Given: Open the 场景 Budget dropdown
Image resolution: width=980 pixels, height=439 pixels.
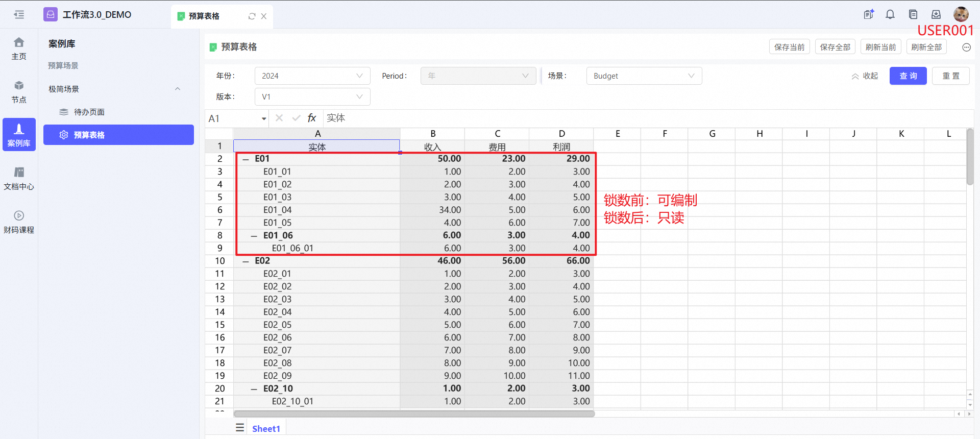Looking at the screenshot, I should click(x=644, y=76).
